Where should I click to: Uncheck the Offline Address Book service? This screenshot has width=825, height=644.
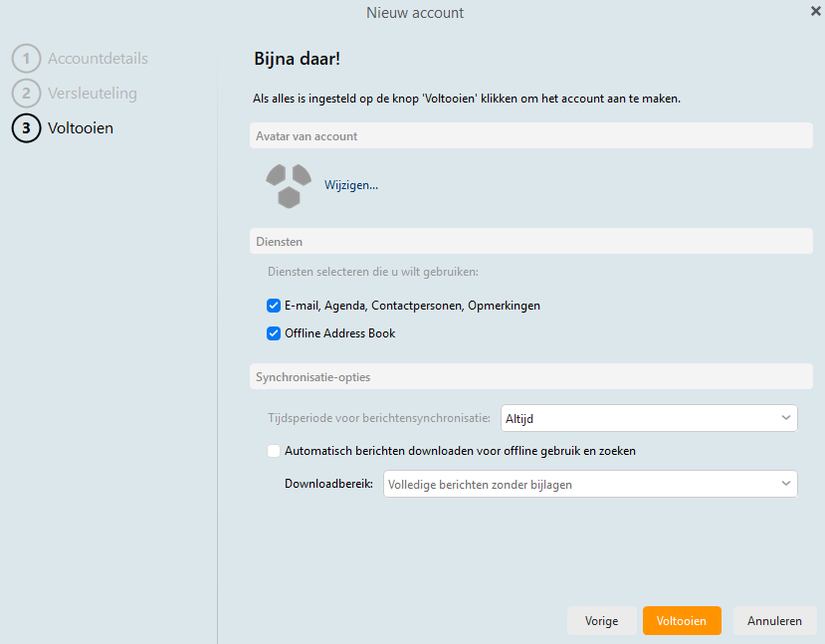[x=274, y=333]
